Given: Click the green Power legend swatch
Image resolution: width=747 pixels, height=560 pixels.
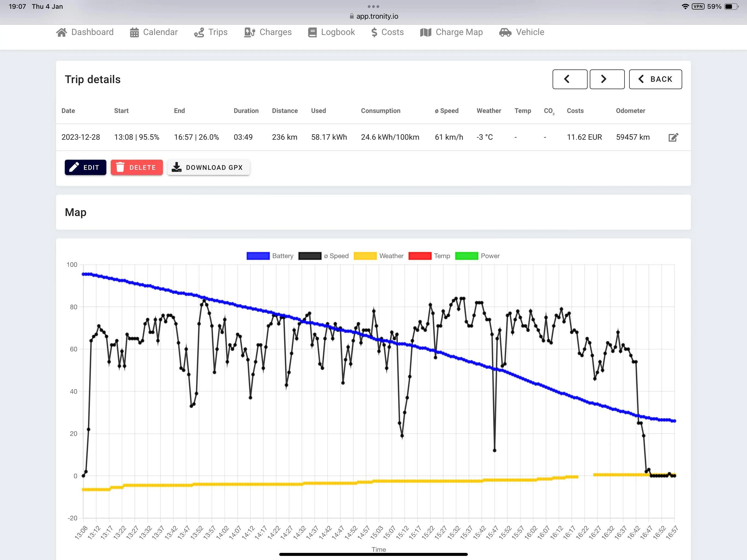Looking at the screenshot, I should click(466, 256).
